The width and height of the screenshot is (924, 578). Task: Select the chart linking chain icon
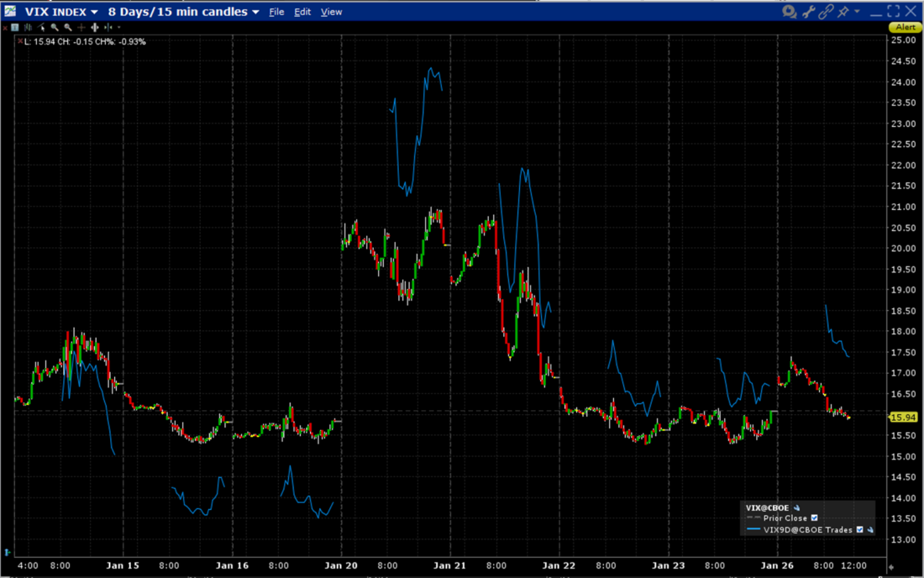point(827,12)
